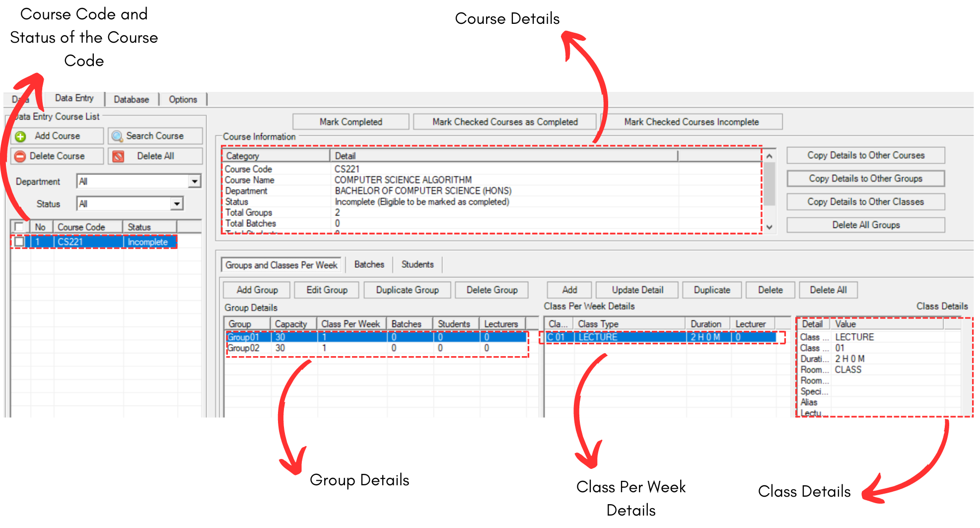980x528 pixels.
Task: Open the Students tab
Action: tap(417, 265)
